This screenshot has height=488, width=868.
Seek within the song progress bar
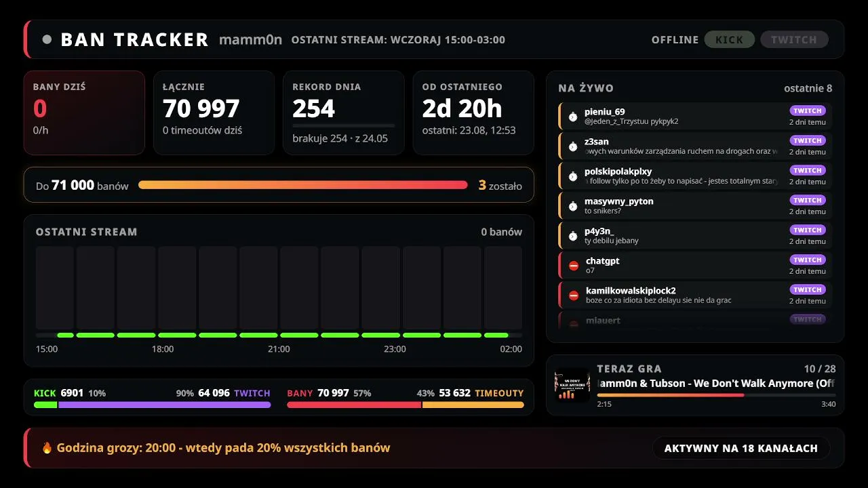pyautogui.click(x=716, y=394)
